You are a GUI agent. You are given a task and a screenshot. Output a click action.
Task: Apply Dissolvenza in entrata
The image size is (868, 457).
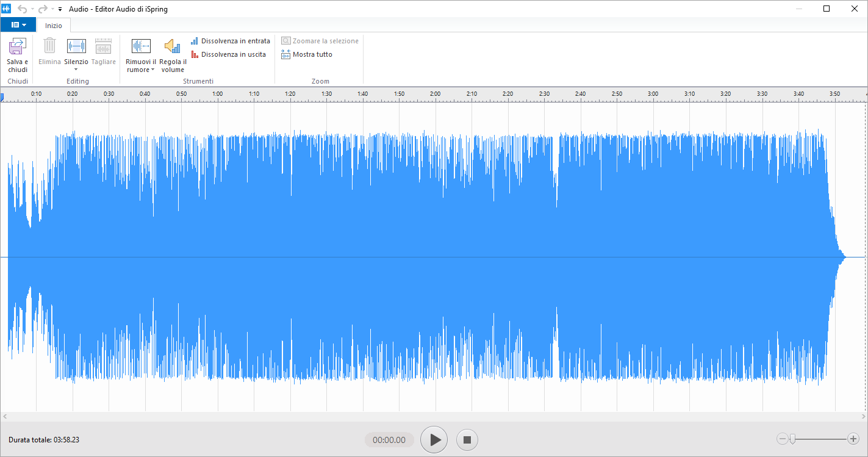(x=231, y=41)
